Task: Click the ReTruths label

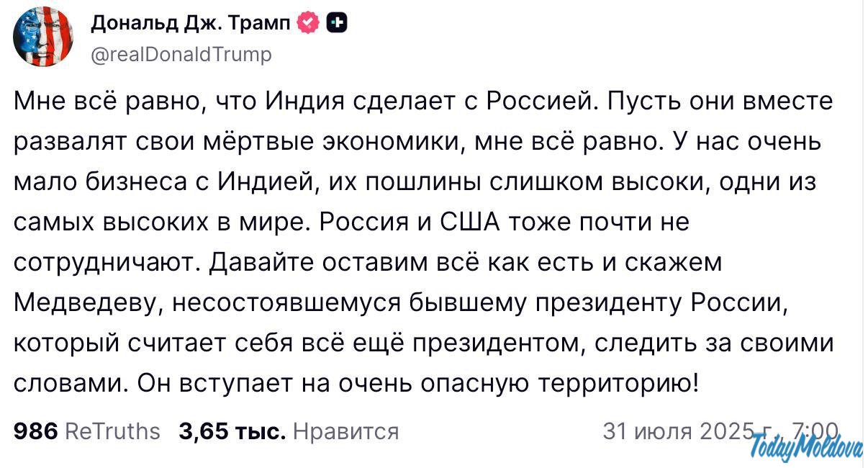Action: [x=112, y=431]
